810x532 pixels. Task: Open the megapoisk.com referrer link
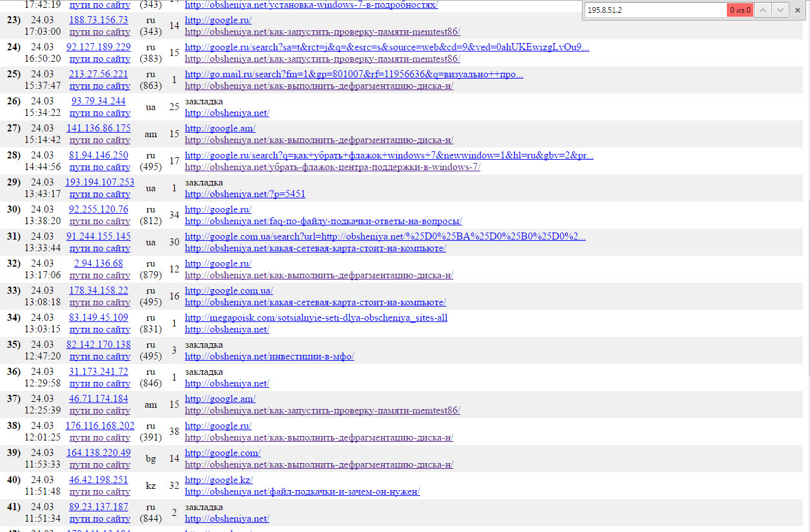tap(316, 318)
